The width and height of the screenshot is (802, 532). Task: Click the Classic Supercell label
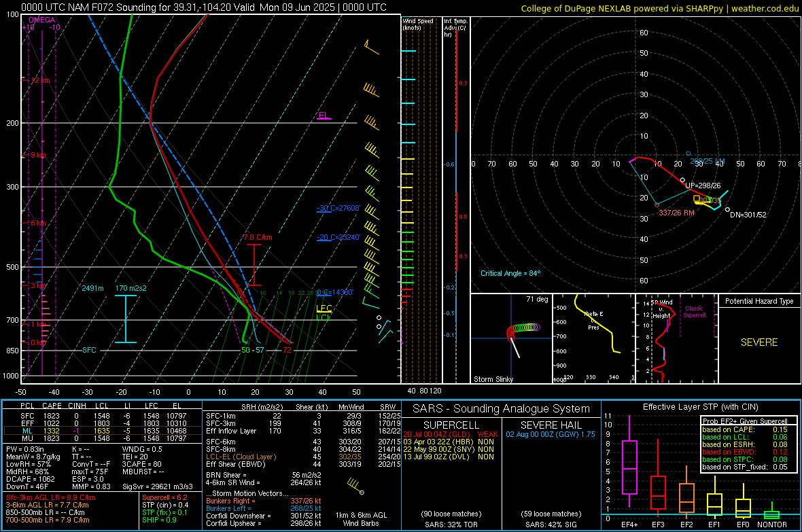[694, 312]
